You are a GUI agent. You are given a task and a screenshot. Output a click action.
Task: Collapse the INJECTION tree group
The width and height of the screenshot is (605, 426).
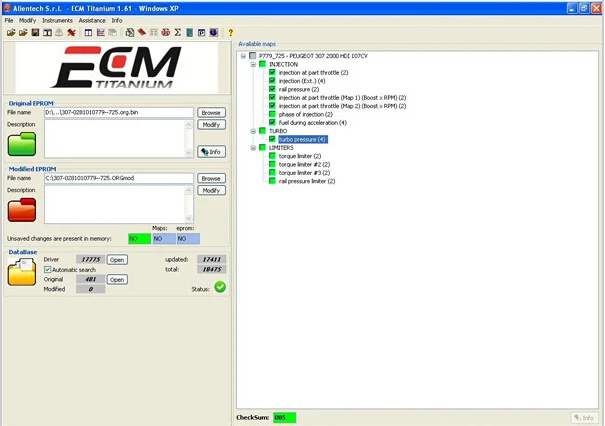[253, 64]
